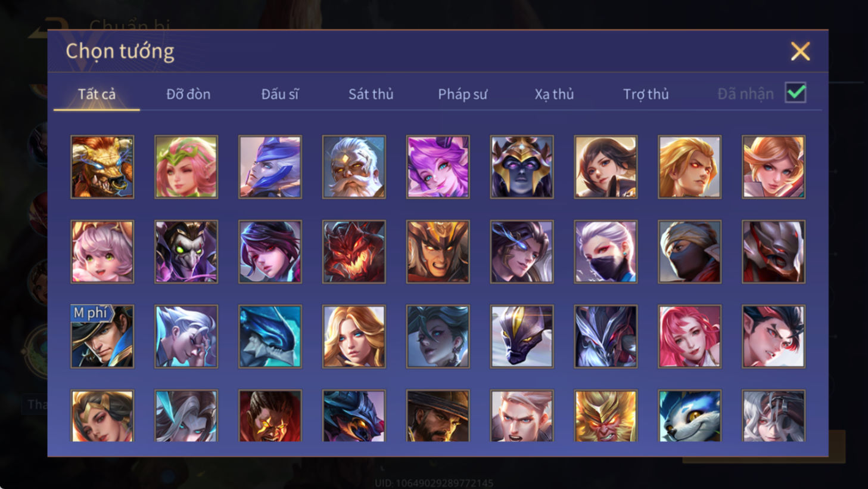Select the blue shark creature hero

click(270, 336)
